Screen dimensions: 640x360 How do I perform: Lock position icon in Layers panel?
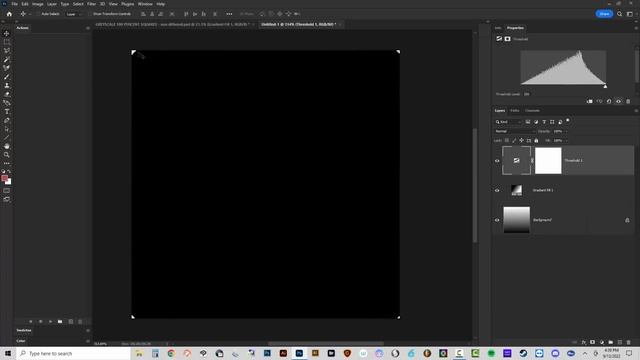pos(521,140)
